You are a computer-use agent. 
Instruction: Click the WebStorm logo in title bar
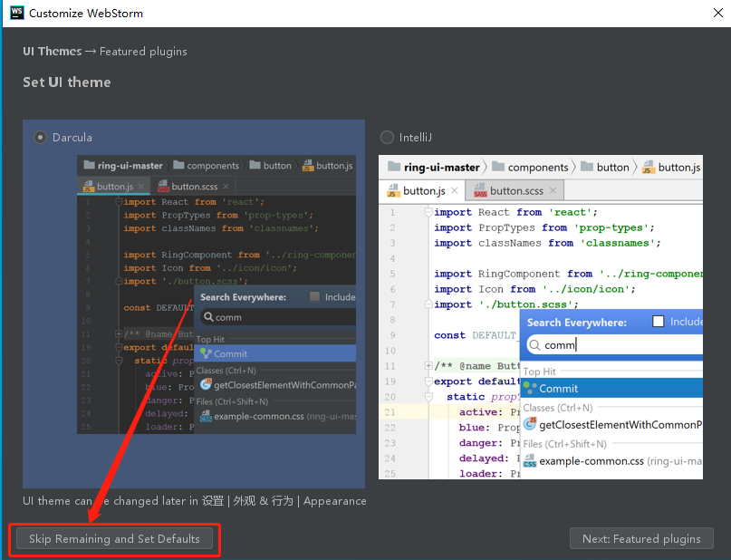[x=17, y=13]
